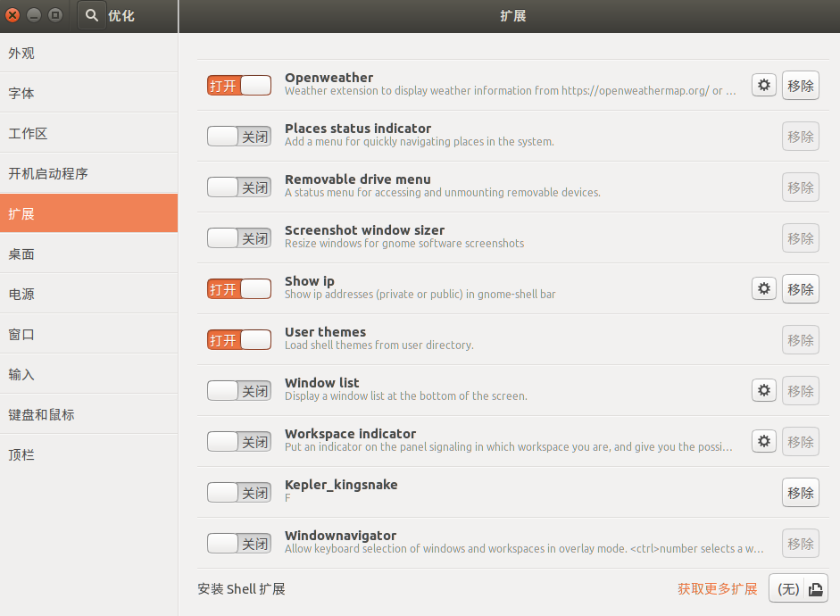This screenshot has width=840, height=616.
Task: Click 移除 for Screenshot window sizer
Action: [801, 237]
